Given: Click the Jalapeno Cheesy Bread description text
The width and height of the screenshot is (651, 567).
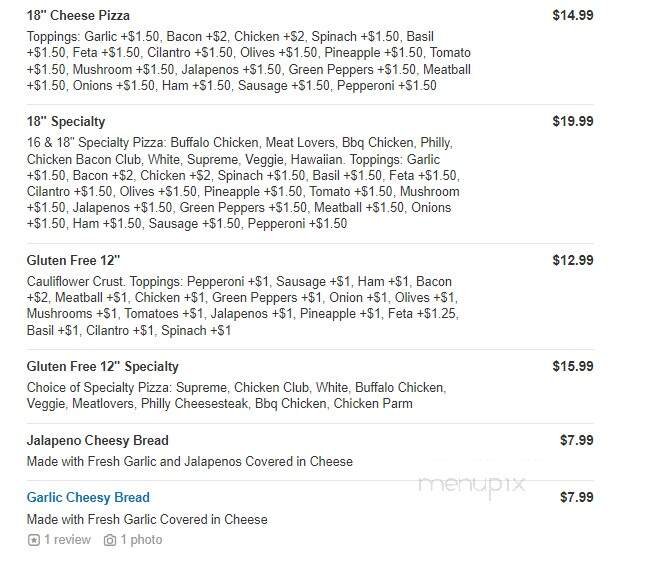Looking at the screenshot, I should (189, 462).
